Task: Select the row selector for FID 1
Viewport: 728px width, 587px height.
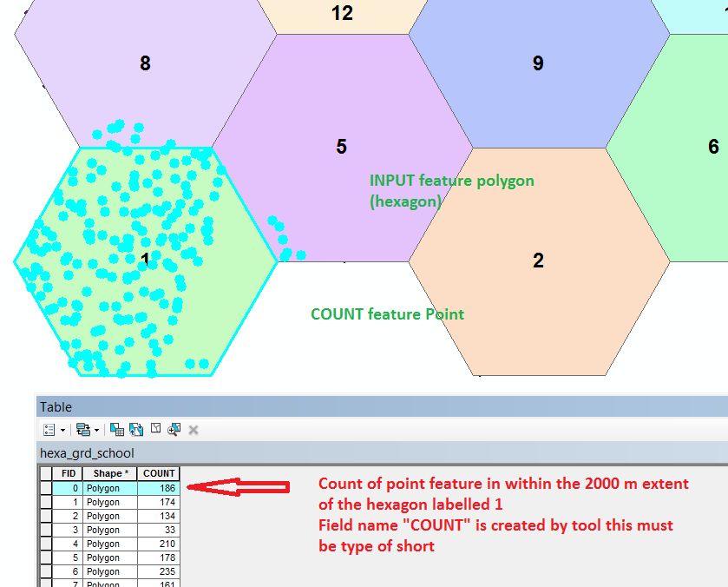Action: click(46, 502)
